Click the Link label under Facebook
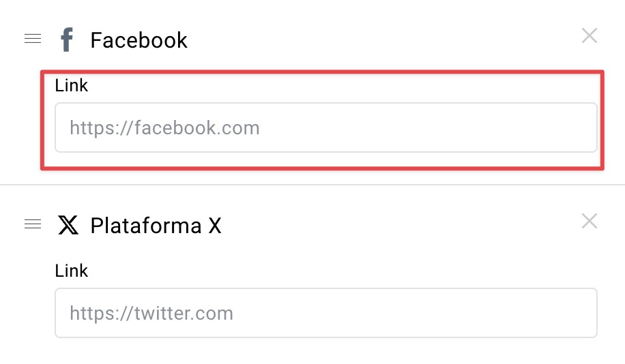625x364 pixels. coord(72,85)
